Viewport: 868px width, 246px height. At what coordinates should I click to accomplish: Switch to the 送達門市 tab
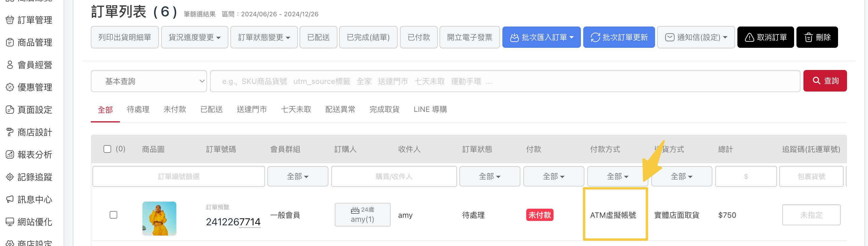(252, 109)
